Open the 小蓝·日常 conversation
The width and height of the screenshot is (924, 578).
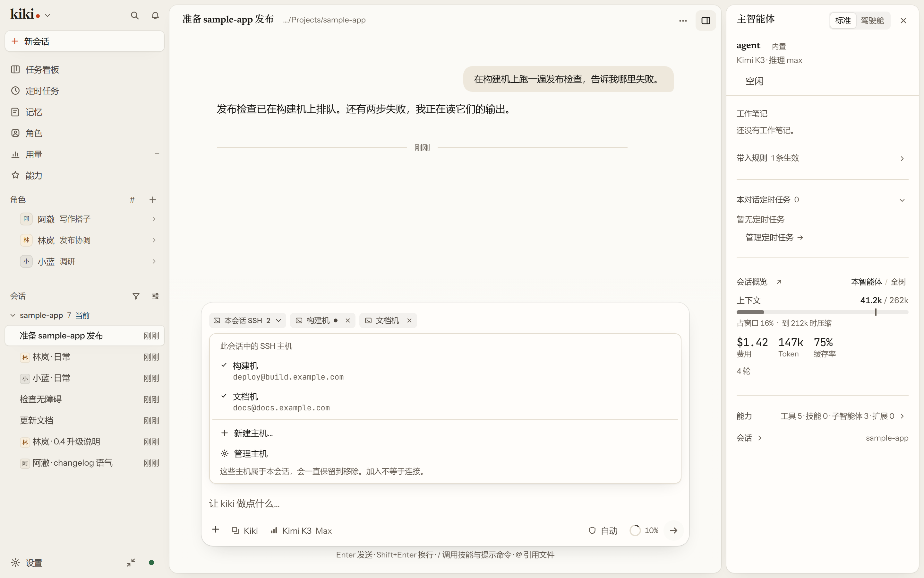[x=85, y=379]
